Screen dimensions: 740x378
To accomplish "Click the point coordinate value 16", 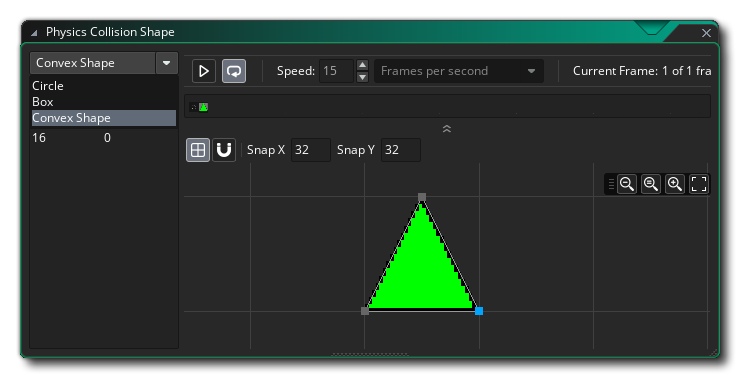I will pos(39,138).
